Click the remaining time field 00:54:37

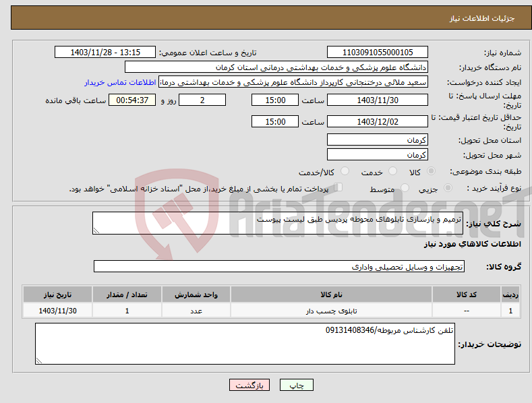(132, 100)
